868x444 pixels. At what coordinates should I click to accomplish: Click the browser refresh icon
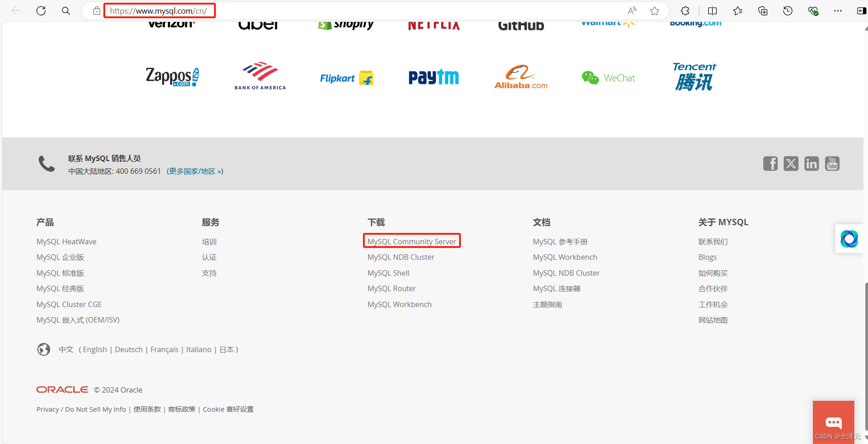[41, 11]
